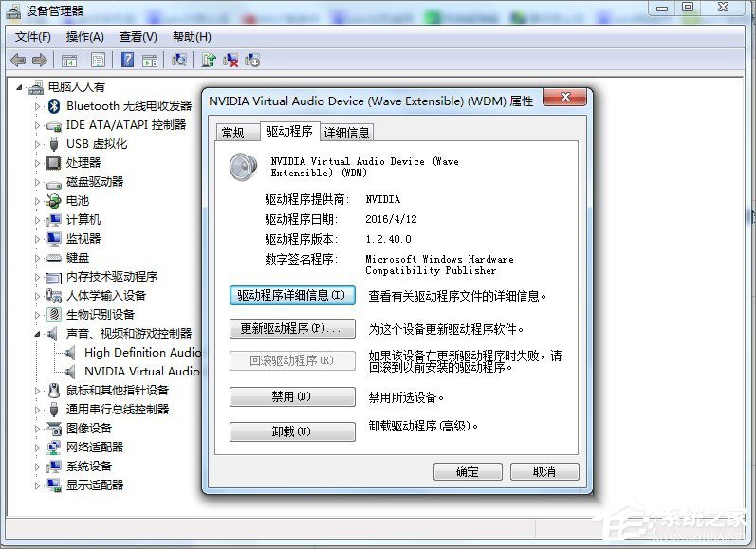This screenshot has height=549, width=756.
Task: Click the Properties toolbar icon
Action: 98,60
